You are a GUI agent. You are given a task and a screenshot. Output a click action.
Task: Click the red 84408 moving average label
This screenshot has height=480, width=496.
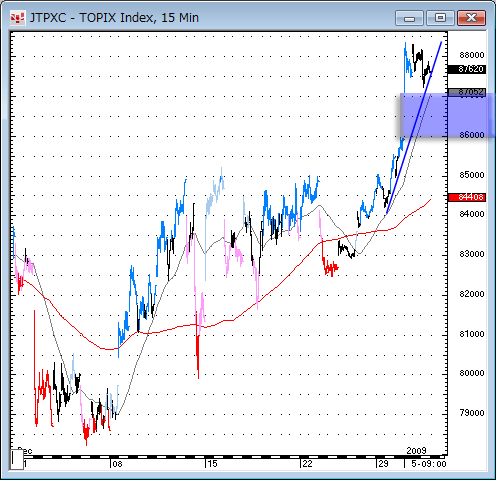pyautogui.click(x=467, y=197)
